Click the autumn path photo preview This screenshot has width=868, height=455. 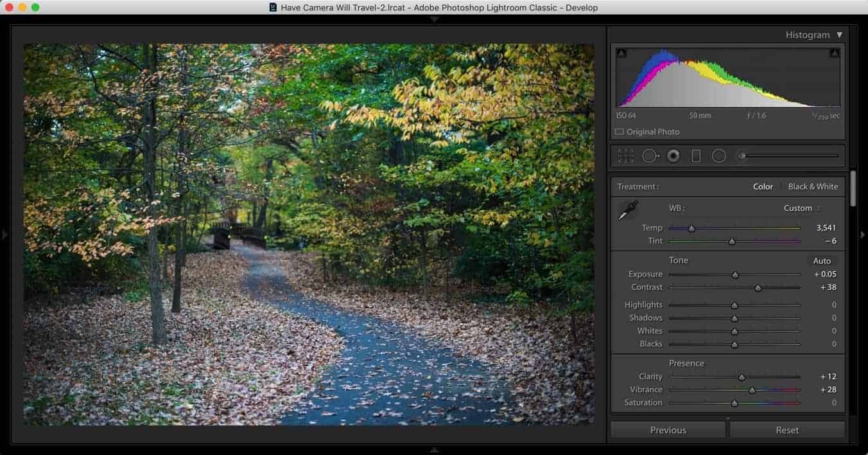[x=309, y=235]
